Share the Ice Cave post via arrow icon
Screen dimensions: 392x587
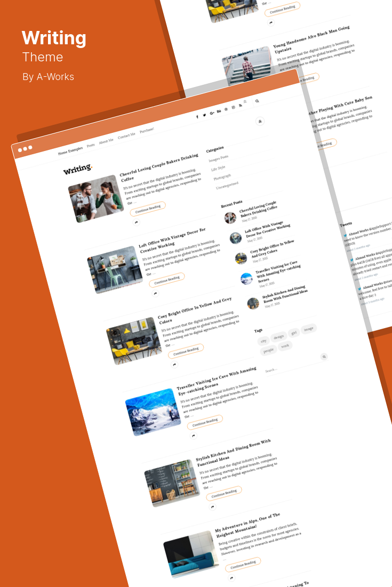tap(194, 436)
